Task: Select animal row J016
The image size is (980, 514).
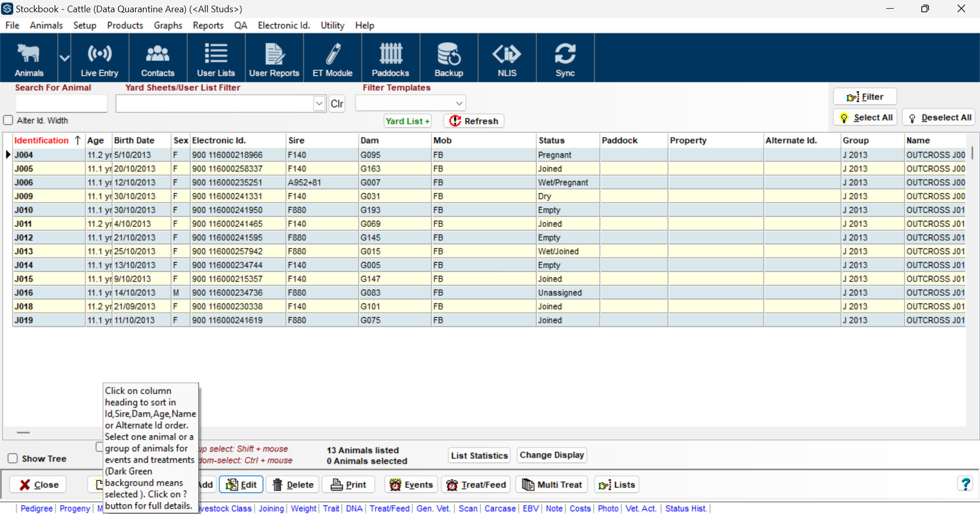Action: pos(489,292)
